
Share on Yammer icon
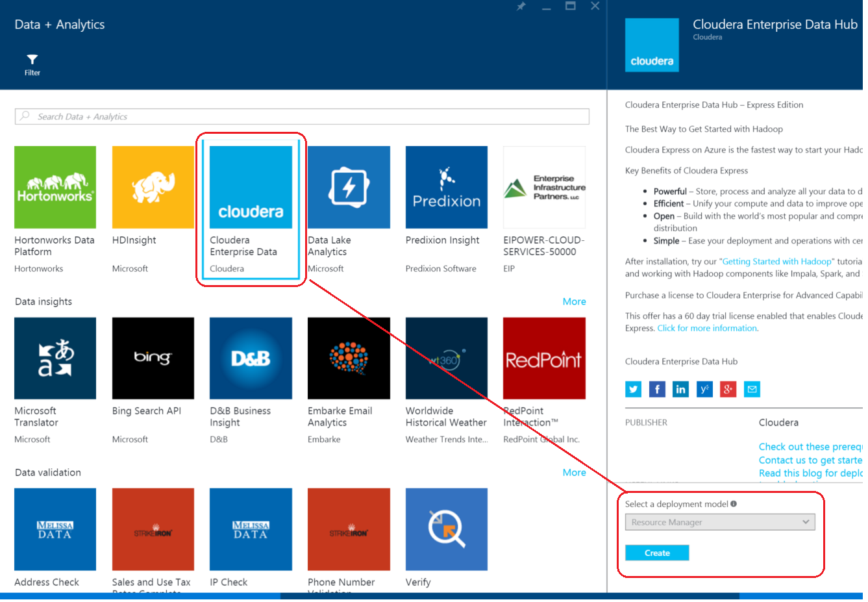[704, 389]
